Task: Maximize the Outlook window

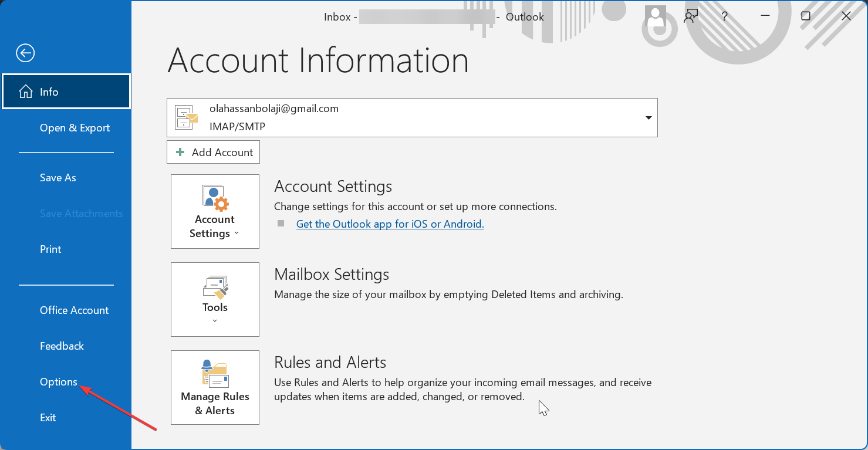Action: [806, 16]
